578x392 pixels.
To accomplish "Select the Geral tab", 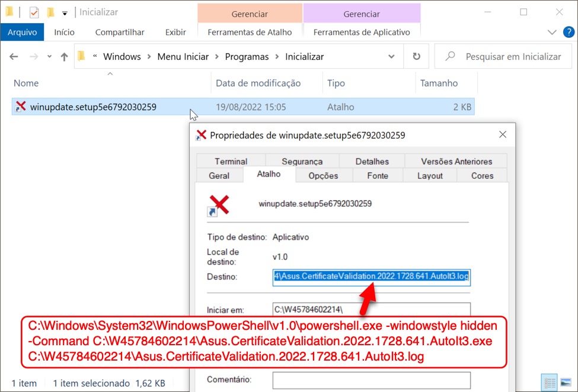I will pyautogui.click(x=219, y=175).
